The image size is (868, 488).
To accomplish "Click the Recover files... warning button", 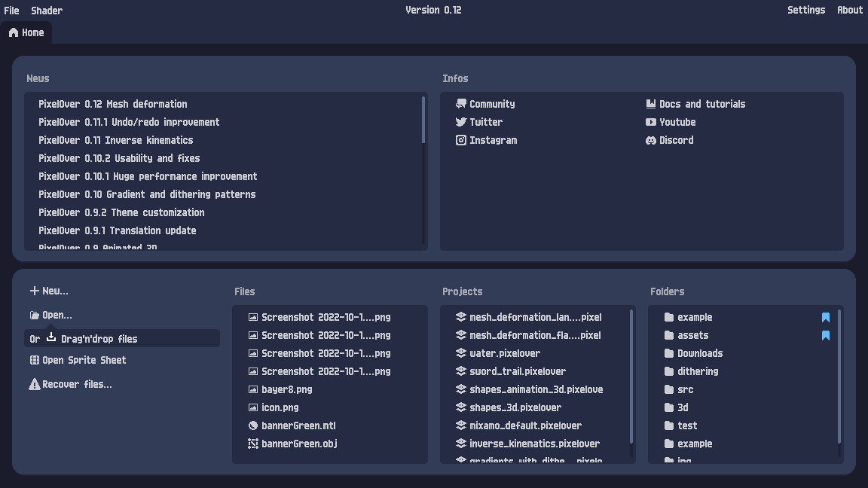I will (70, 384).
